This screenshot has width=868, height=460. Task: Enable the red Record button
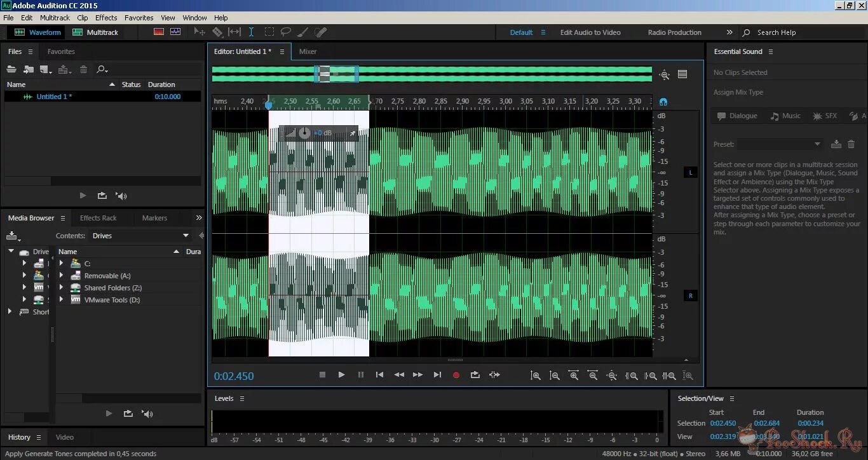[456, 375]
